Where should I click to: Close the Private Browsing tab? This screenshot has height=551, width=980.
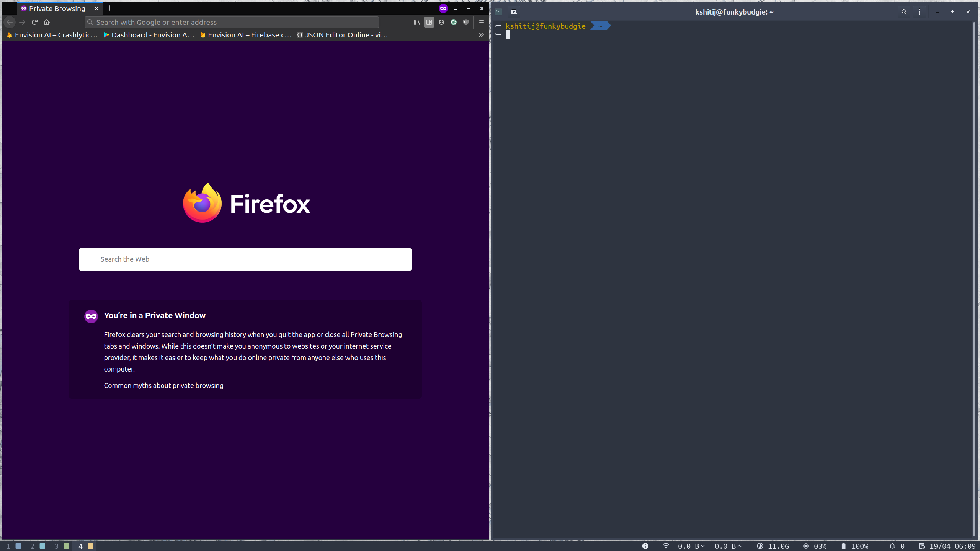click(96, 8)
